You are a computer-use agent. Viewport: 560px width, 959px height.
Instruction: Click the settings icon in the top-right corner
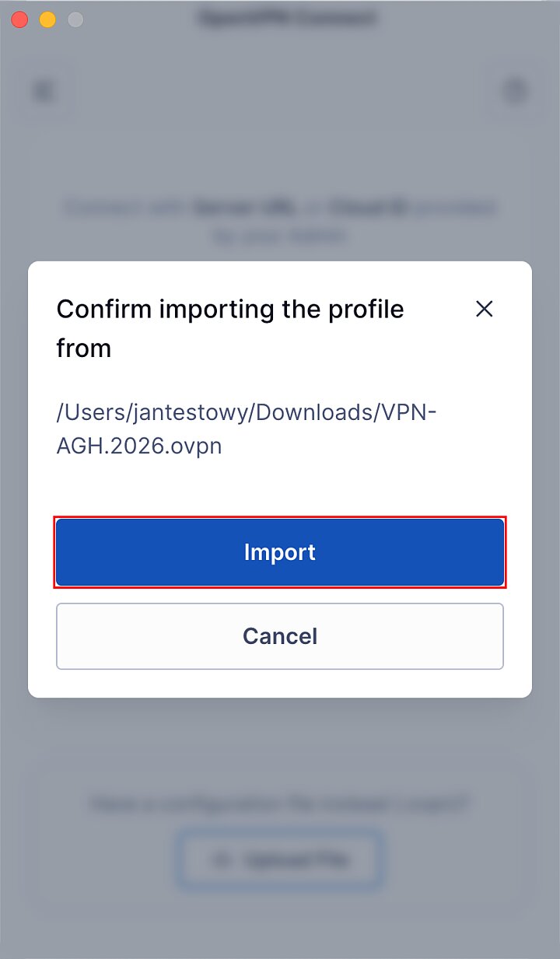click(x=515, y=90)
